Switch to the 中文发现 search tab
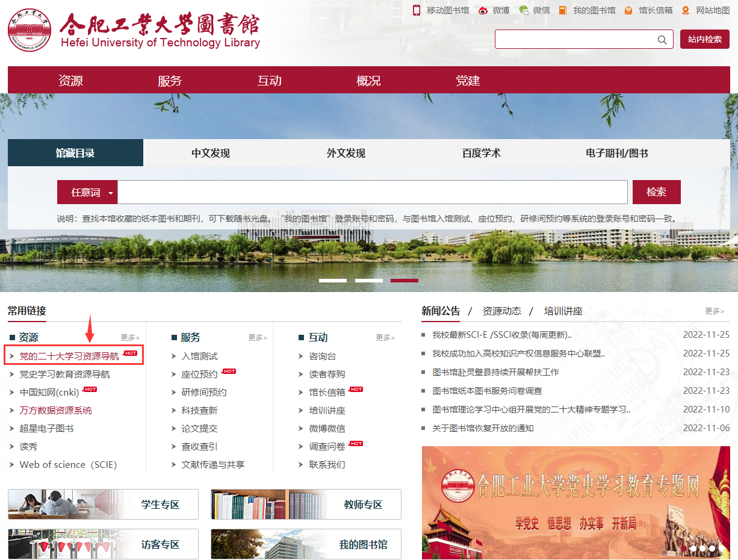The image size is (738, 560). pos(211,153)
